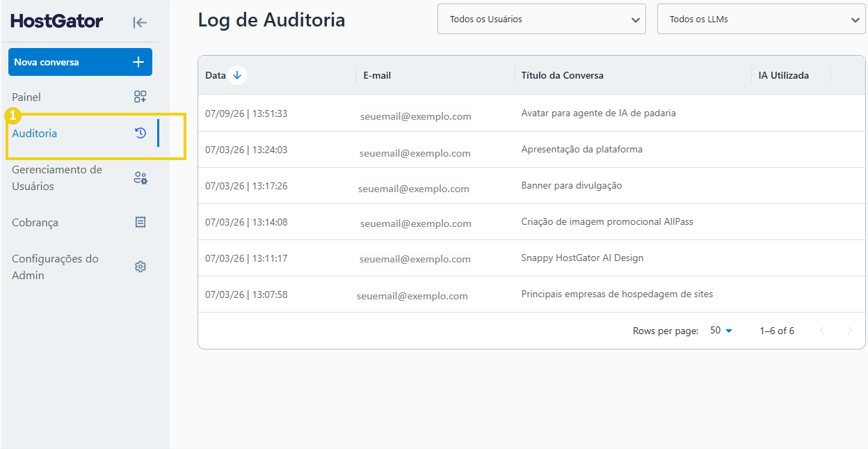Click the Log de Auditoria heading

(x=271, y=20)
